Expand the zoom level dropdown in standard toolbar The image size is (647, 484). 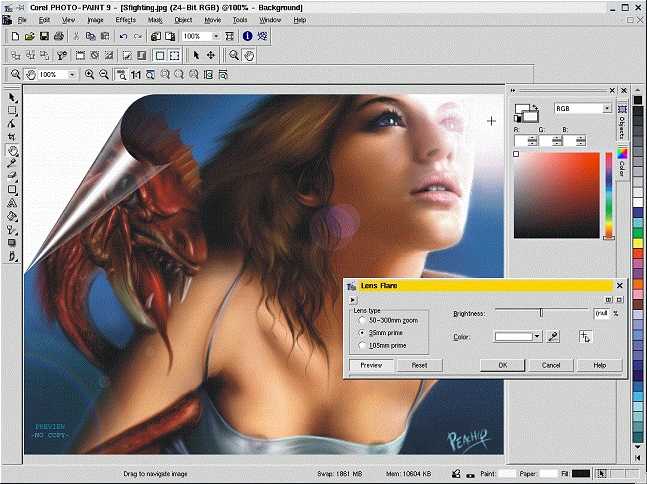coord(217,36)
